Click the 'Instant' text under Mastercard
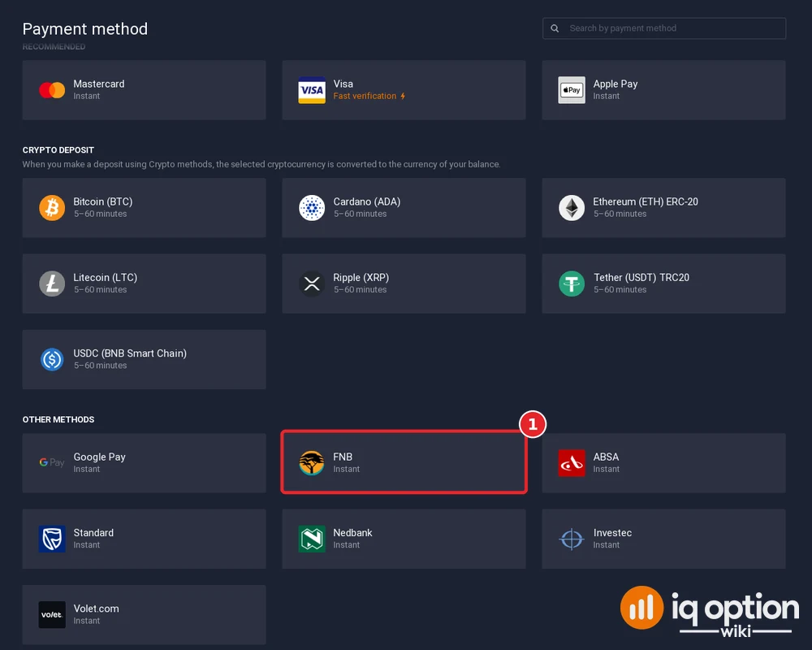Viewport: 812px width, 650px height. [x=87, y=96]
